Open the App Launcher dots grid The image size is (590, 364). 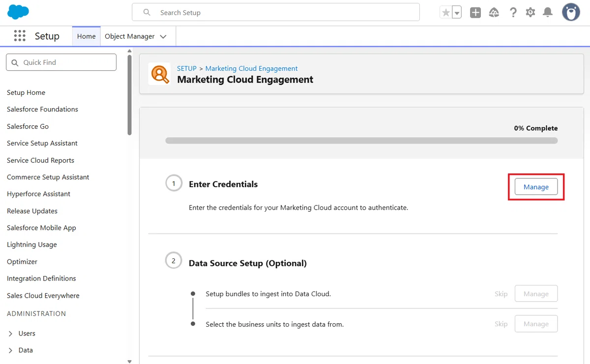click(x=20, y=36)
